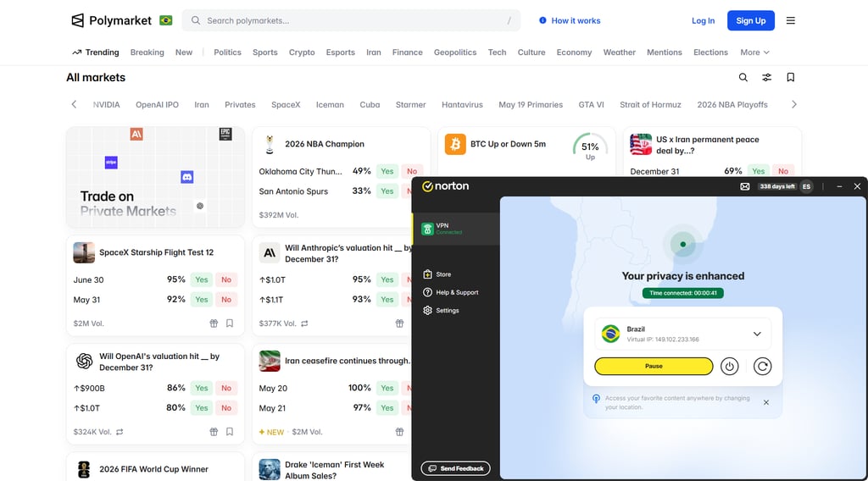This screenshot has width=868, height=481.
Task: Open the Trending tab
Action: [95, 53]
